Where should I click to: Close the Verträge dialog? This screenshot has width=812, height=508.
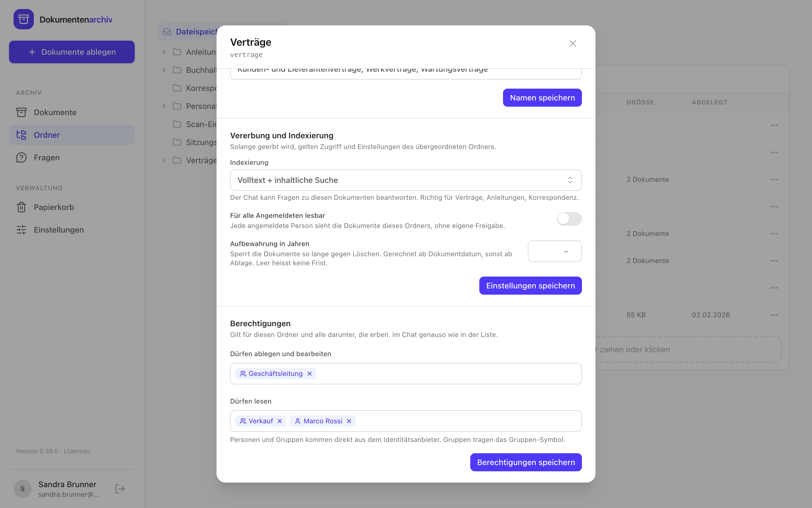pyautogui.click(x=572, y=43)
